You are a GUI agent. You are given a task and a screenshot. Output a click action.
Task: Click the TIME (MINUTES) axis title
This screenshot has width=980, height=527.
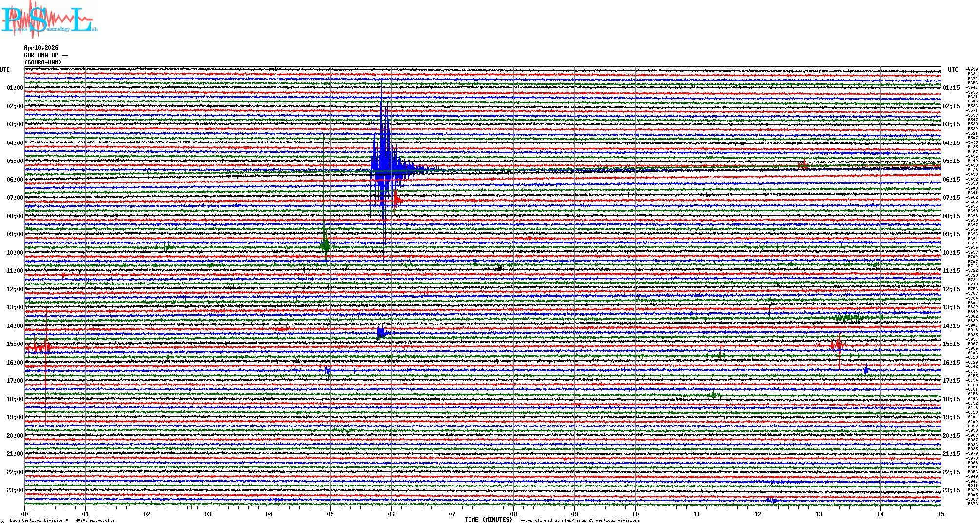(489, 520)
